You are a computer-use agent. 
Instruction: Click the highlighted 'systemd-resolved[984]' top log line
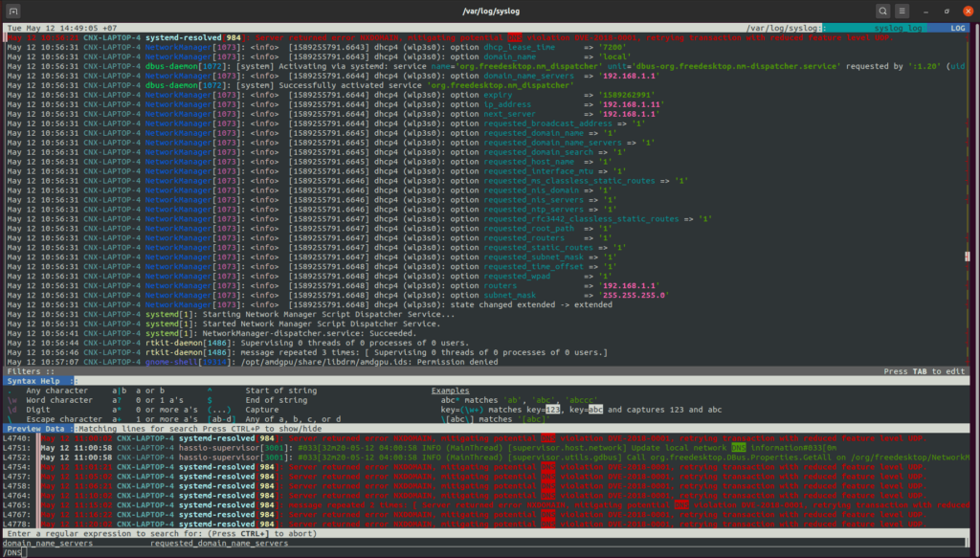(x=450, y=37)
